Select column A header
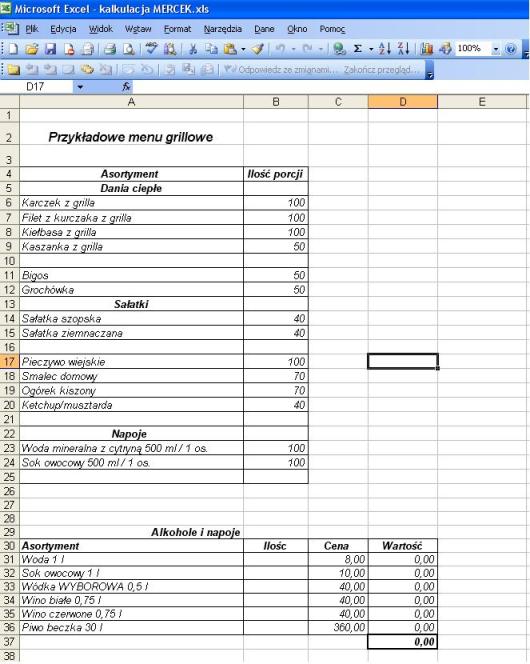The height and width of the screenshot is (664, 530). (131, 102)
